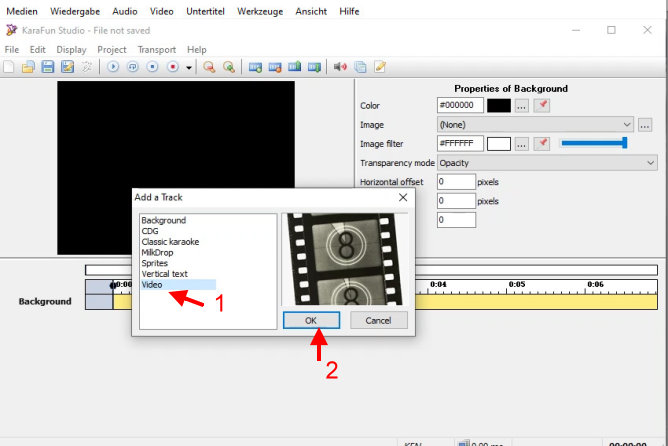This screenshot has width=668, height=446.
Task: Click the Save floppy disk icon
Action: point(48,67)
